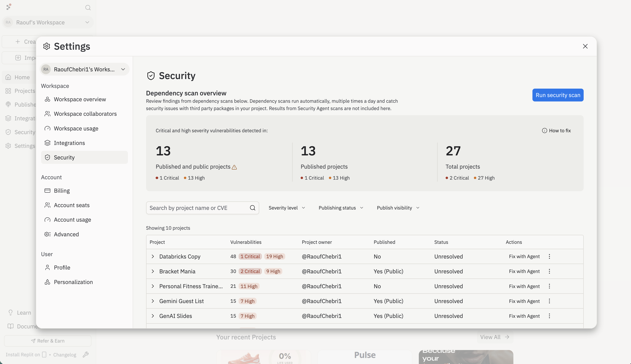
Task: Select Integrations in settings sidebar
Action: pyautogui.click(x=85, y=143)
